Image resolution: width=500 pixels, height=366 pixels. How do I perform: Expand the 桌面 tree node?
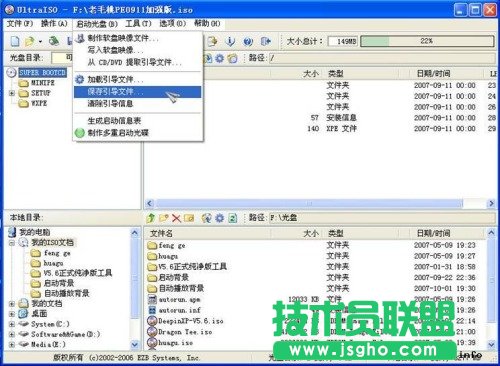click(12, 314)
